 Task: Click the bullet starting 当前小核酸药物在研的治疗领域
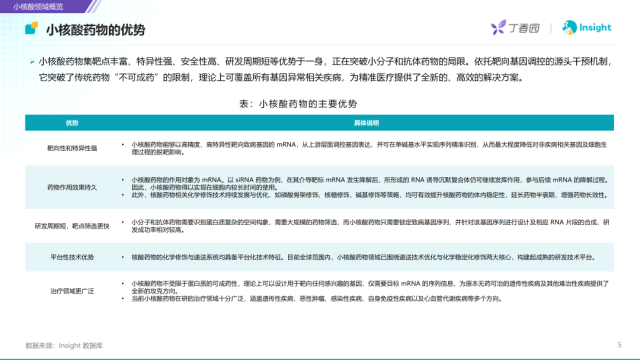coord(316,299)
